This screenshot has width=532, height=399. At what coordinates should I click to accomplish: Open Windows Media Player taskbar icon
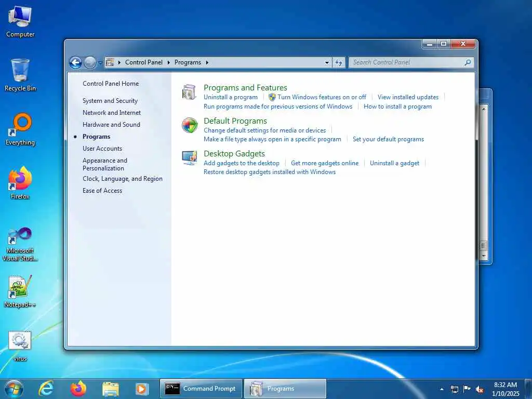142,389
